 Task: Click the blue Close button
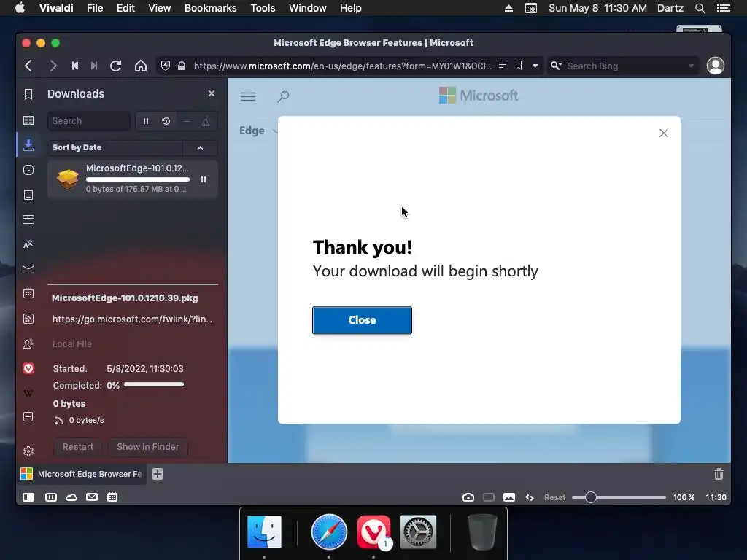click(362, 320)
